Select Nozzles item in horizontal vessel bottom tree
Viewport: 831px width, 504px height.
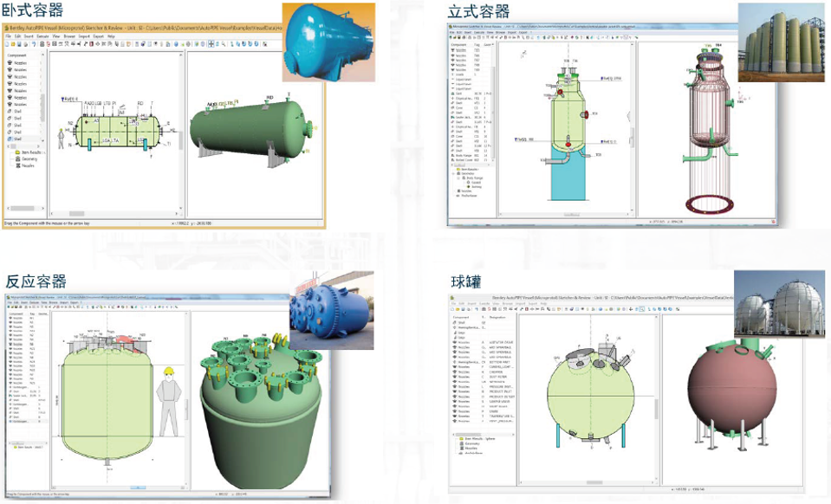(x=27, y=165)
